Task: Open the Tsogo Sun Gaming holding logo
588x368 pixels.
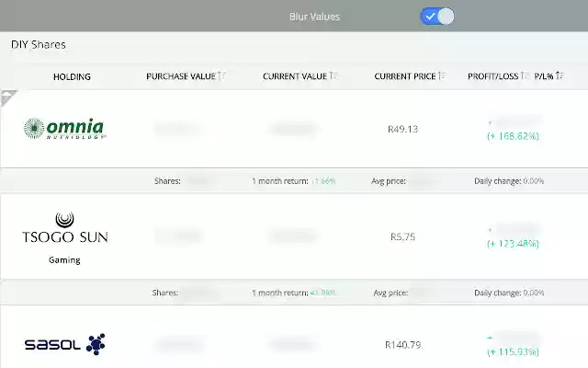Action: tap(64, 237)
